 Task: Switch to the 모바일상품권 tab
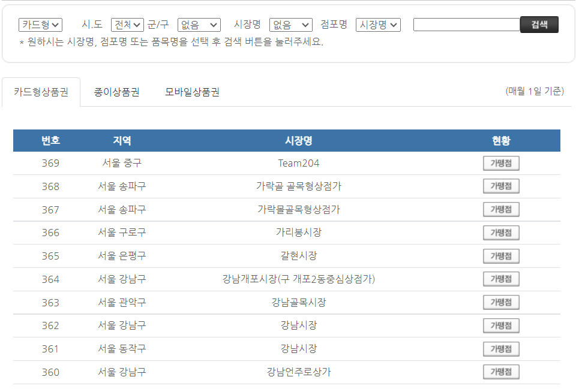(x=192, y=92)
